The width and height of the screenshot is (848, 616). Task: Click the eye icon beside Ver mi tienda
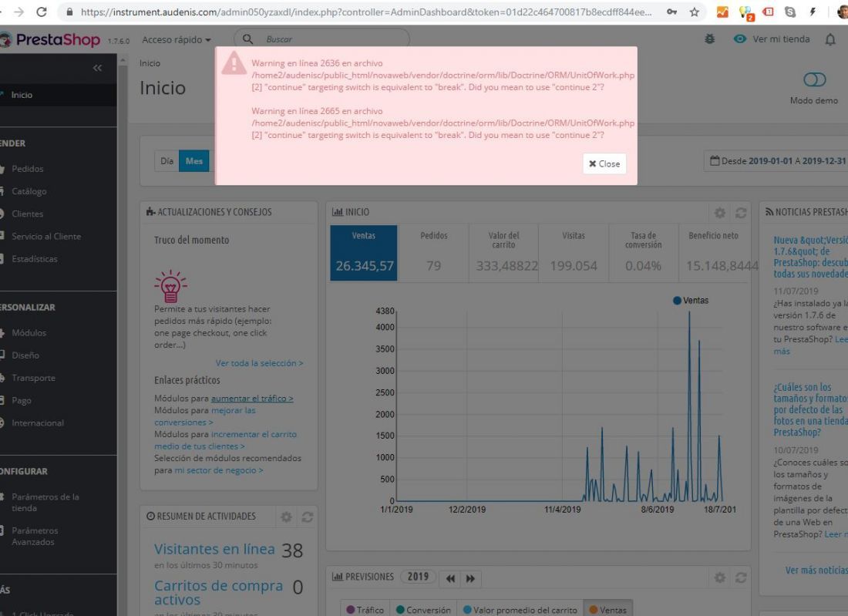tap(739, 39)
